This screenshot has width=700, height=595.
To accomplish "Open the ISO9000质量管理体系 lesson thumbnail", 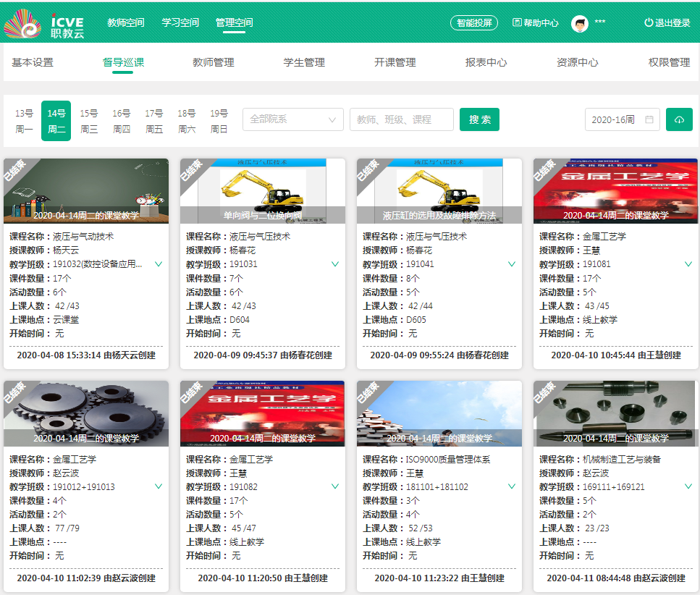I will (x=439, y=414).
